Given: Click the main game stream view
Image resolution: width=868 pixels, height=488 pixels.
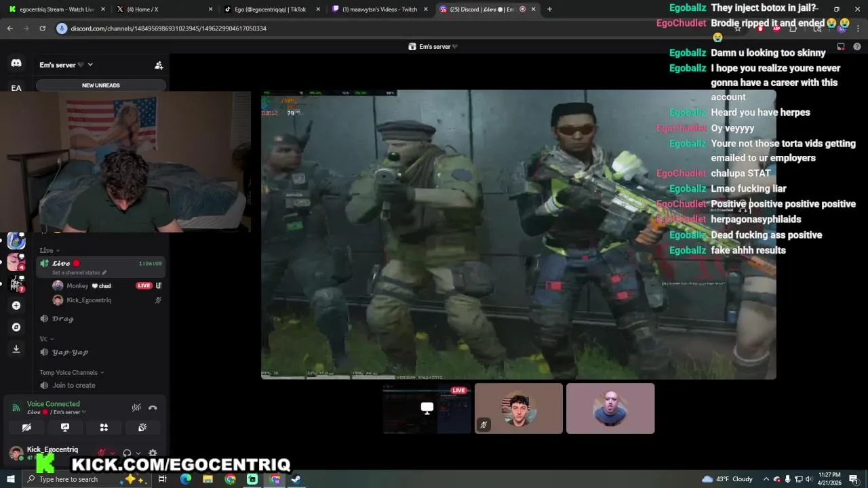Looking at the screenshot, I should [518, 235].
